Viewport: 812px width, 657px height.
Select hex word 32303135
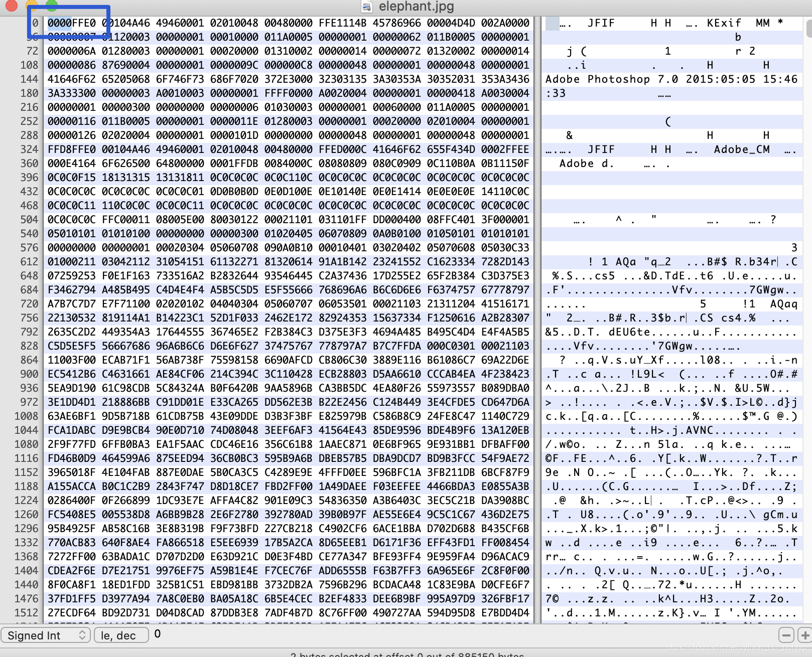tap(342, 79)
